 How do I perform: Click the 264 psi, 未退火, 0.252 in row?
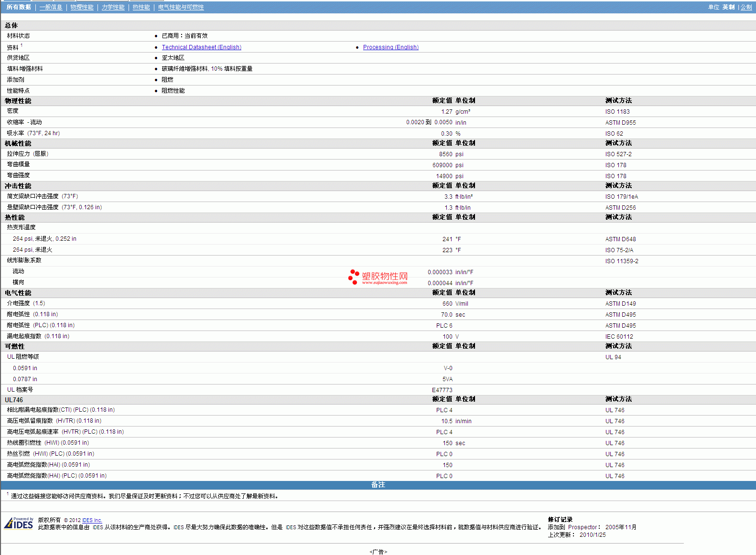(x=44, y=239)
